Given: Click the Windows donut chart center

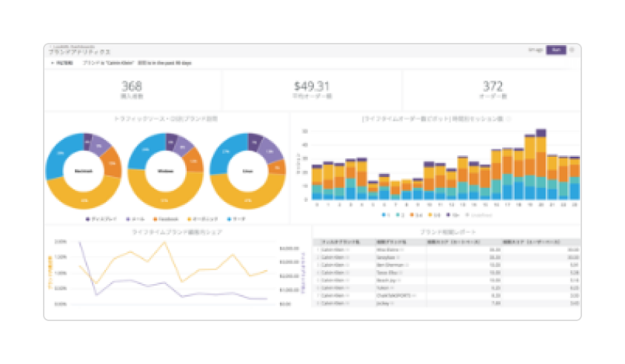Looking at the screenshot, I should pyautogui.click(x=165, y=171).
